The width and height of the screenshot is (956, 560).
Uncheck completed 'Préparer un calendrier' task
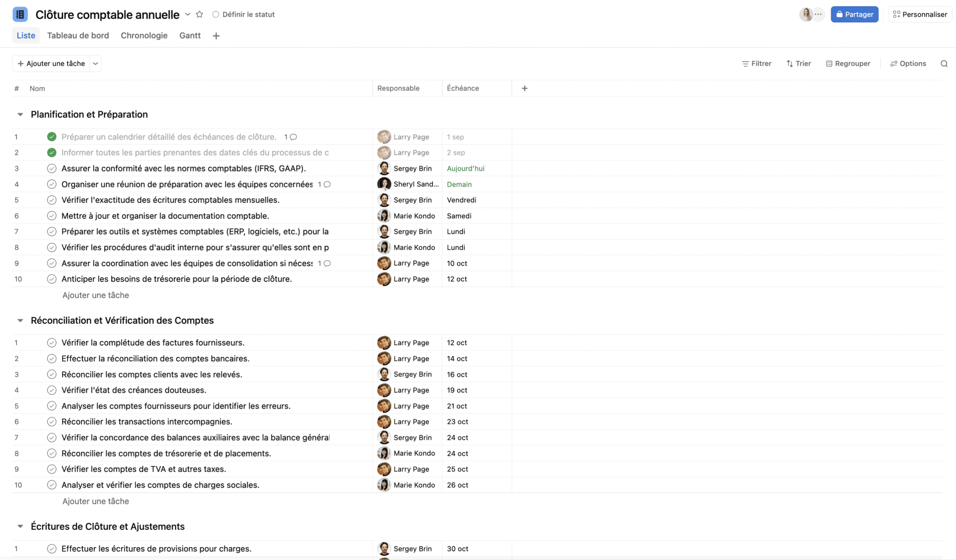tap(52, 137)
